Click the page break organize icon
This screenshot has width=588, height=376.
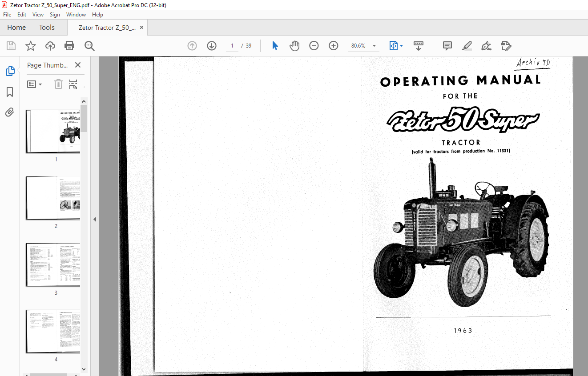[x=73, y=84]
